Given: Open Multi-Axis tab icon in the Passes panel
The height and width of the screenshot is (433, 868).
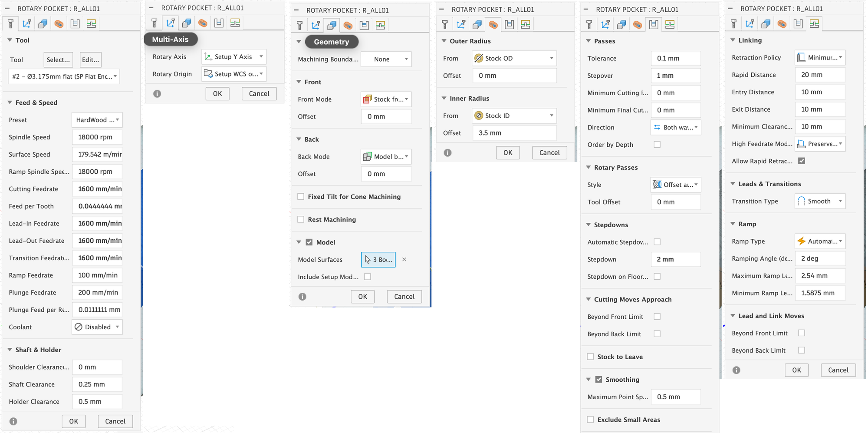Looking at the screenshot, I should [x=605, y=25].
